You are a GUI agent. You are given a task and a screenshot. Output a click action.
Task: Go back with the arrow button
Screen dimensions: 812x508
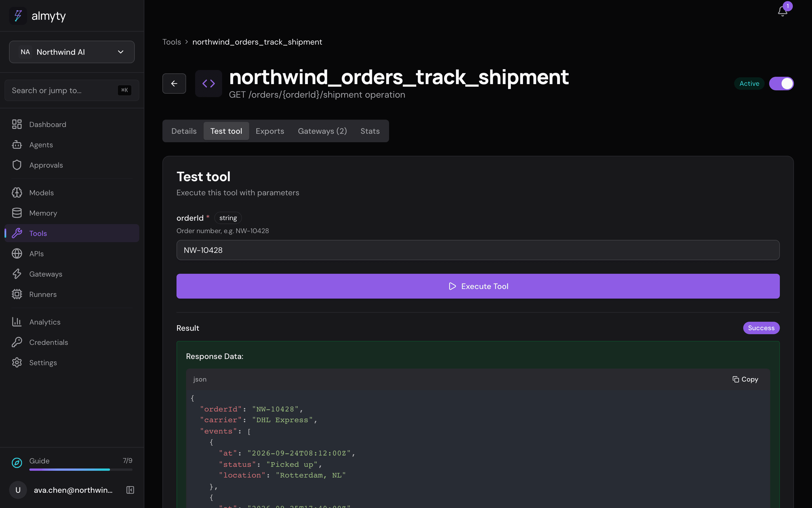174,83
